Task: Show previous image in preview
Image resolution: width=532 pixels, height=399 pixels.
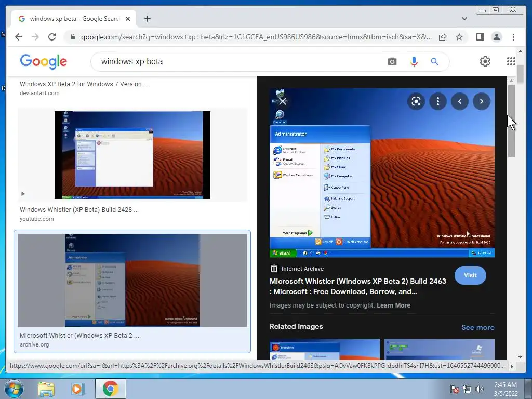Action: 460,101
